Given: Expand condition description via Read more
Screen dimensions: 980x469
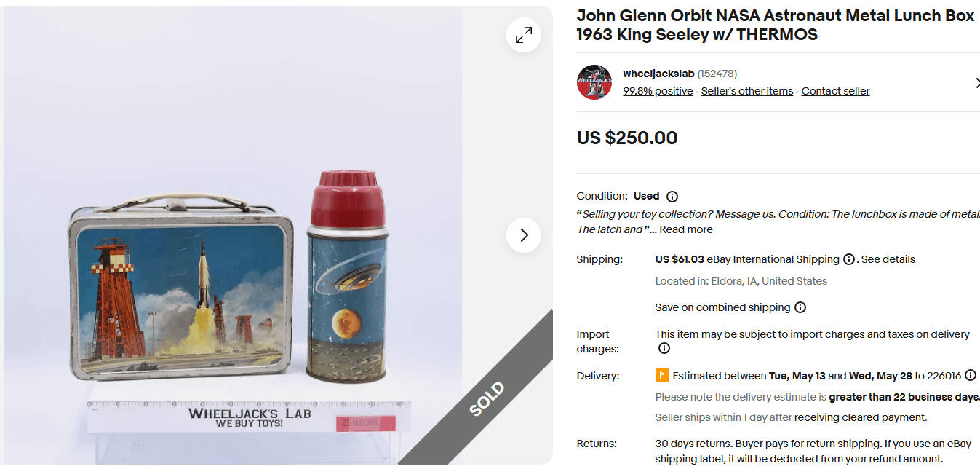Looking at the screenshot, I should point(686,229).
